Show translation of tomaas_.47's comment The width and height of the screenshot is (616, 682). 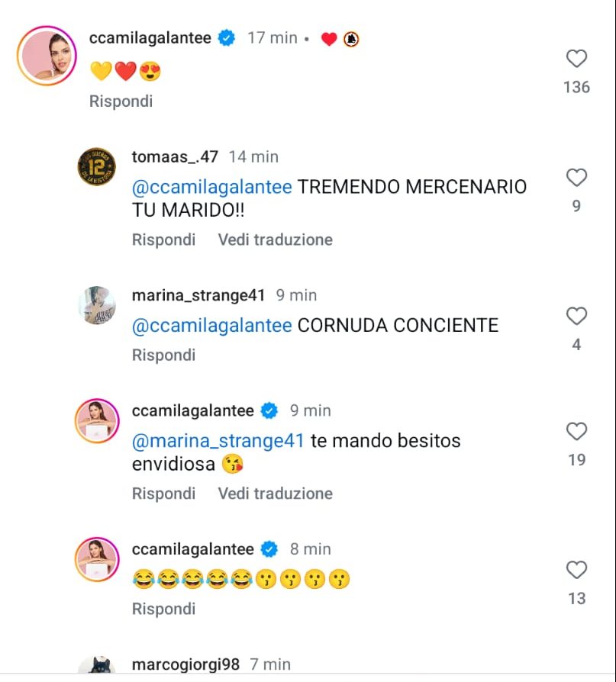[275, 240]
